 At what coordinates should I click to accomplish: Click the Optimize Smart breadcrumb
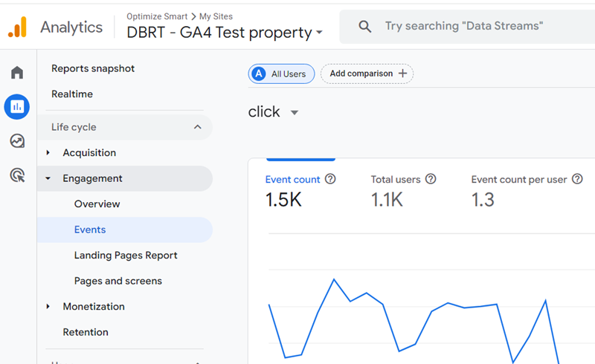(x=157, y=16)
